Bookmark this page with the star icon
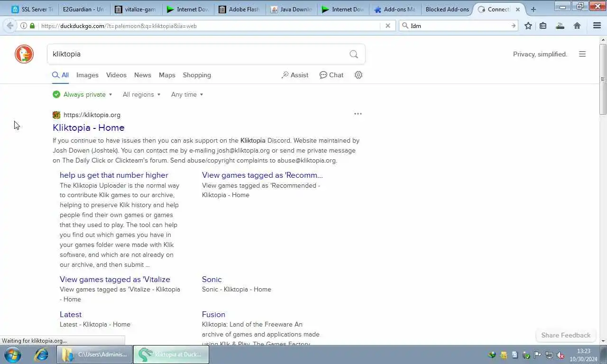The width and height of the screenshot is (607, 364). point(528,26)
